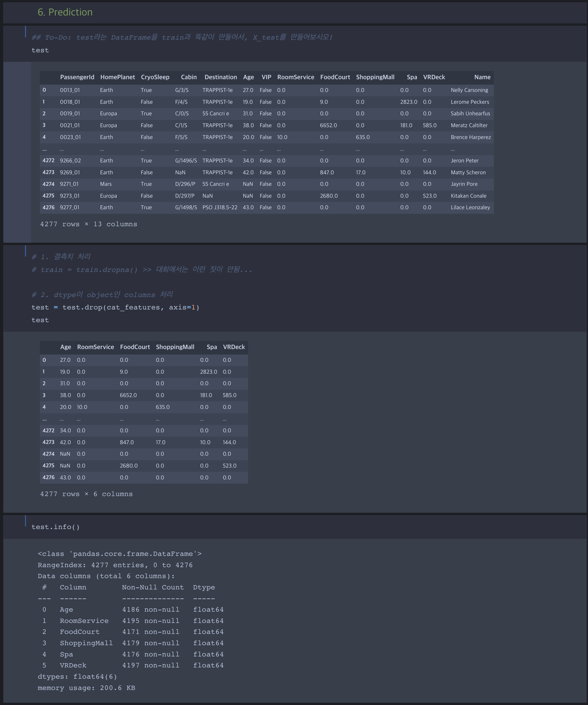Click passenger ID cell 0021_01

(x=70, y=125)
